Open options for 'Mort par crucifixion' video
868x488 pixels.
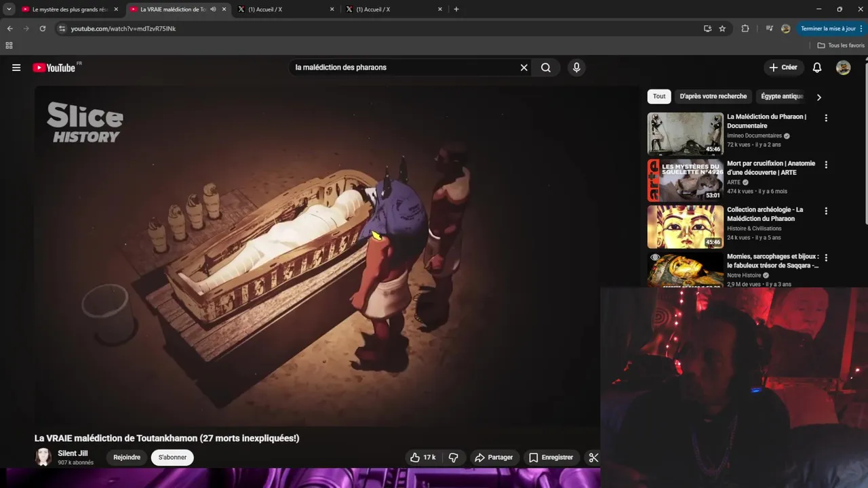(x=826, y=165)
